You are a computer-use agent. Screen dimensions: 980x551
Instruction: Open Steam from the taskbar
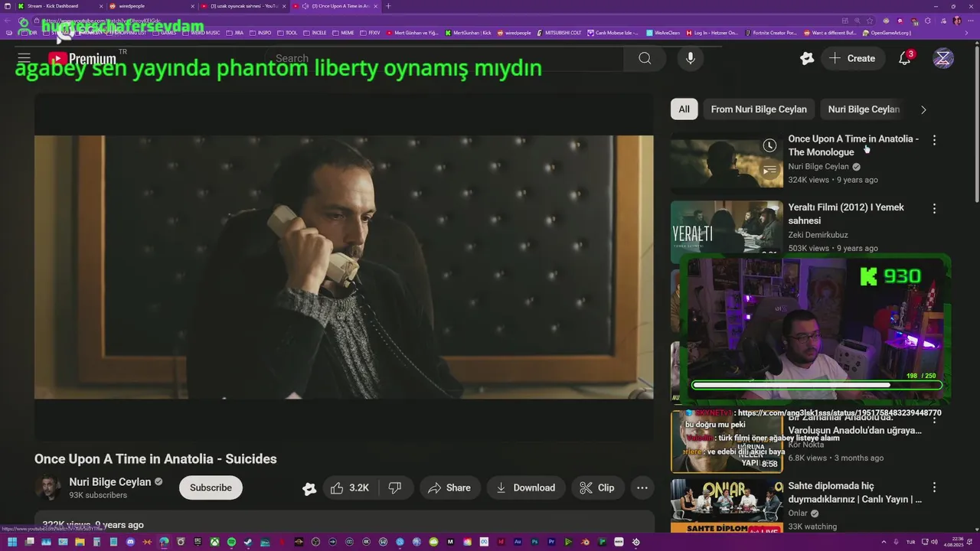[248, 542]
